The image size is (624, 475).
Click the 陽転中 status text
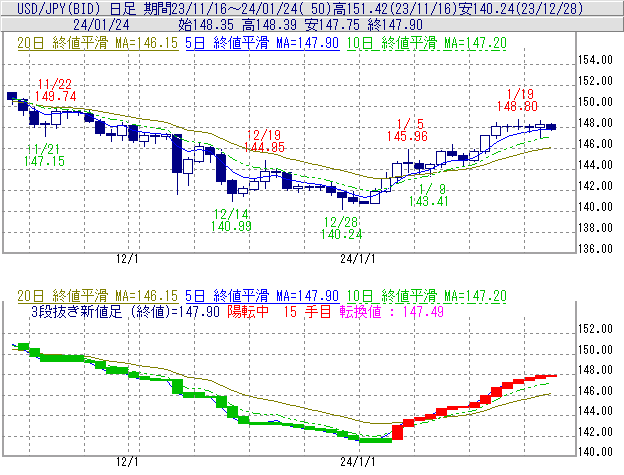(248, 312)
